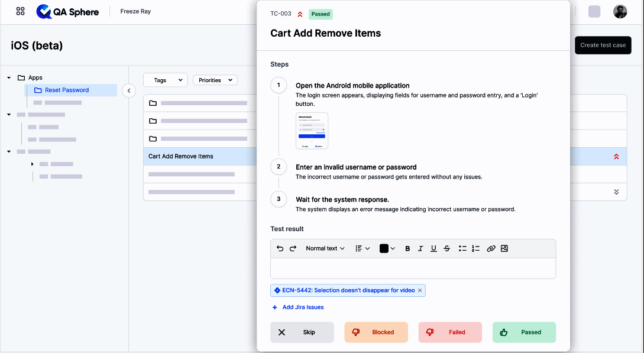Insert a bulleted list
This screenshot has width=644, height=353.
(x=463, y=249)
